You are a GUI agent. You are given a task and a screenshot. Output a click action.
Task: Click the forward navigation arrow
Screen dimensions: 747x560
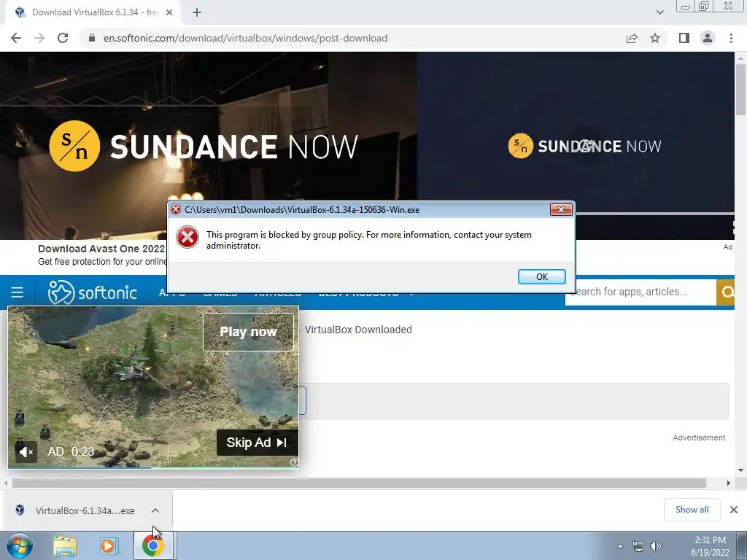[x=39, y=38]
